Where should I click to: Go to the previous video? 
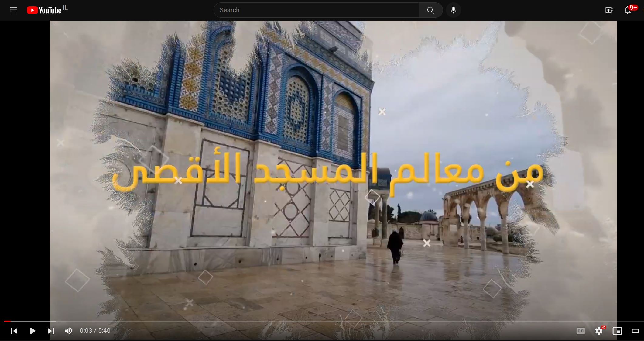click(14, 331)
